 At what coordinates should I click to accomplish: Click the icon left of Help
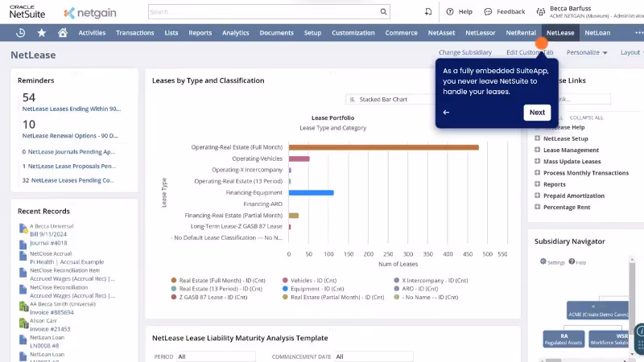[x=428, y=12]
